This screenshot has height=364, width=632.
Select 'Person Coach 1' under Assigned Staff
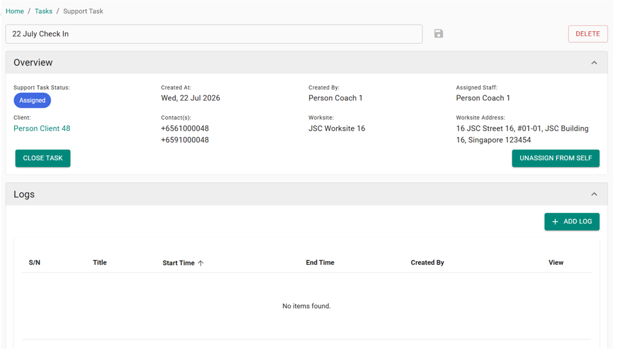coord(483,98)
